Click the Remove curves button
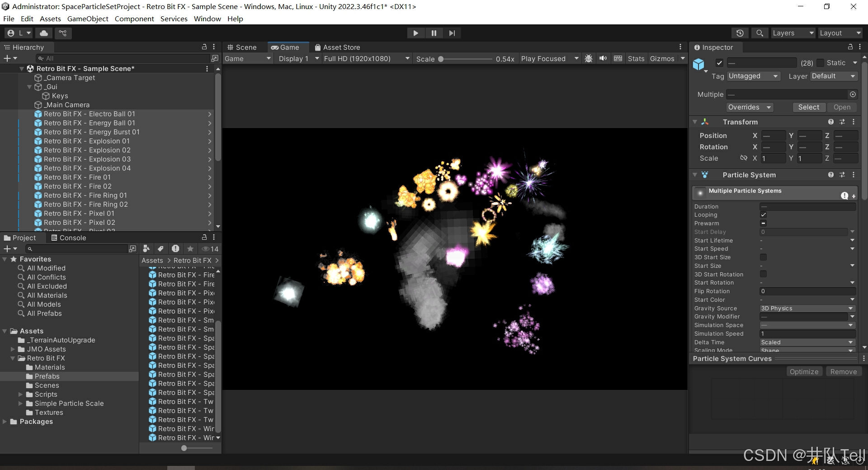This screenshot has height=470, width=868. point(844,372)
